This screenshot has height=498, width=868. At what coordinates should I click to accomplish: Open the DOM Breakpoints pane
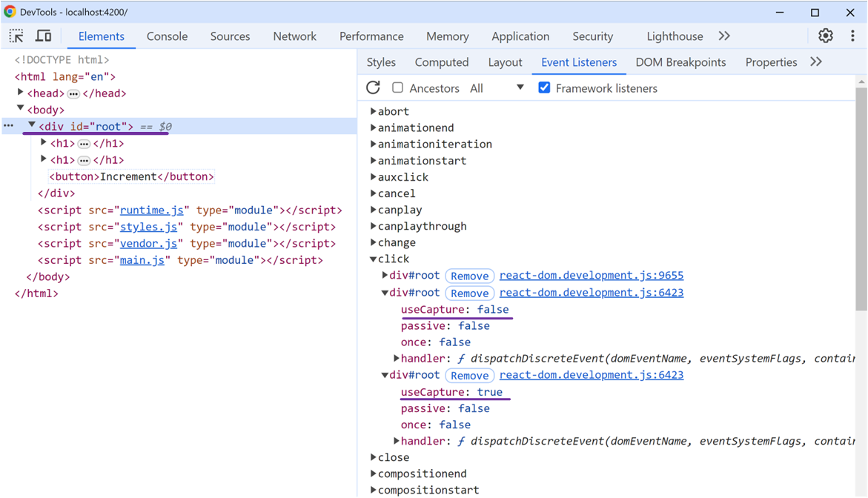680,62
